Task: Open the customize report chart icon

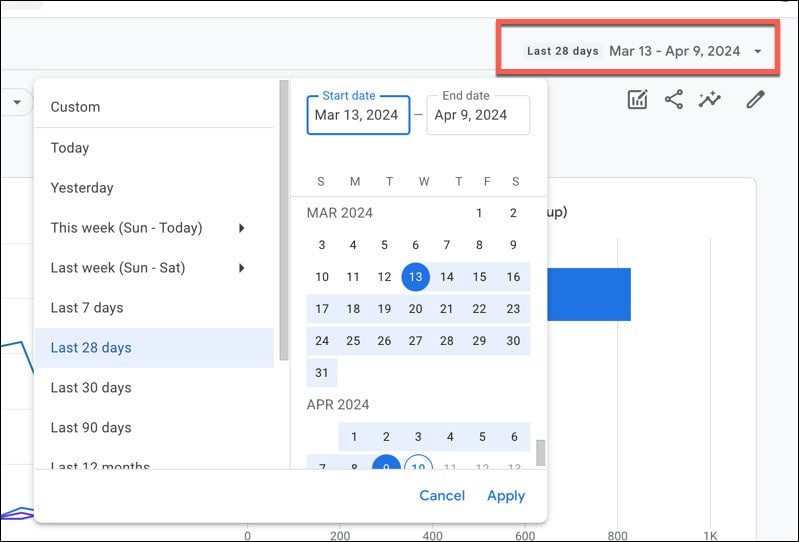Action: point(637,99)
